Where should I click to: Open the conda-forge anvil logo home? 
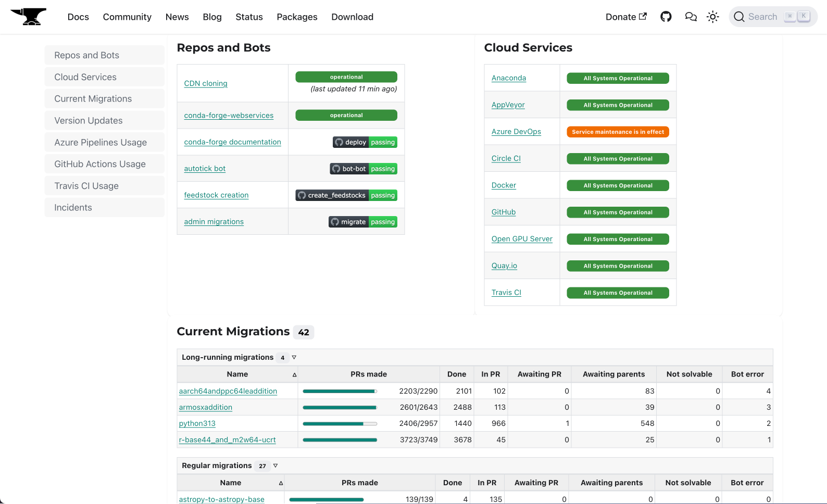pos(29,17)
